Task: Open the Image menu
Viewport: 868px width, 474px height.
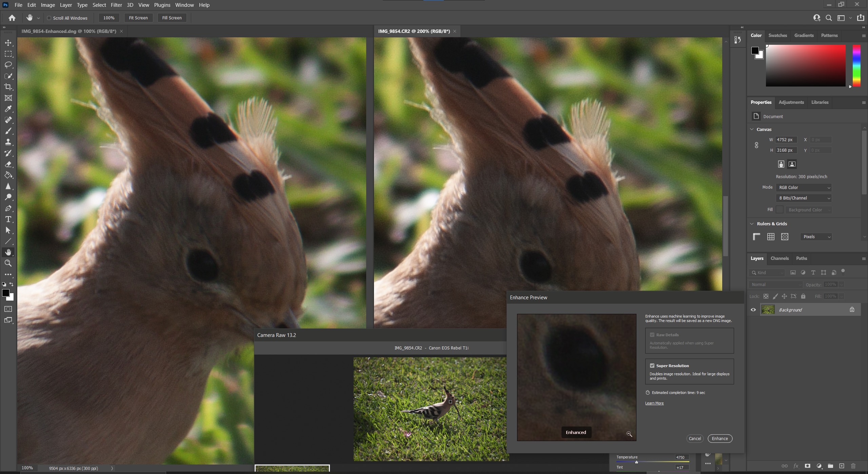Action: pos(48,5)
